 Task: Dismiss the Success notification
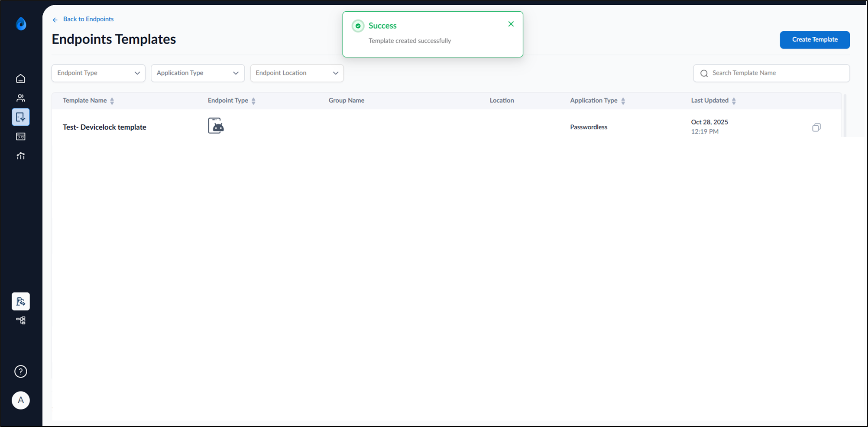511,24
